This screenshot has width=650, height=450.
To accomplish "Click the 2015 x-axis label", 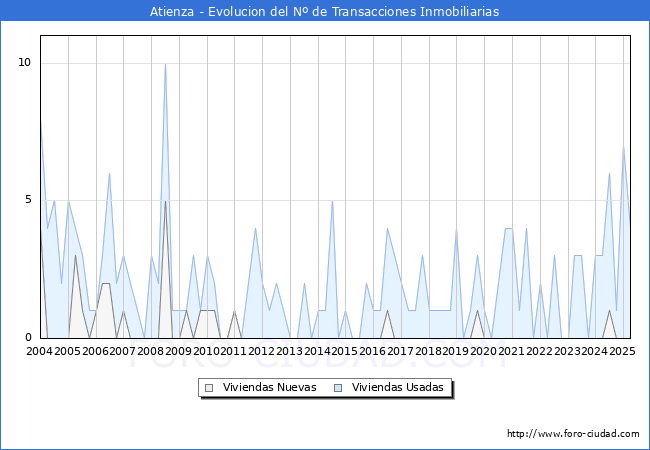I will pos(344,351).
